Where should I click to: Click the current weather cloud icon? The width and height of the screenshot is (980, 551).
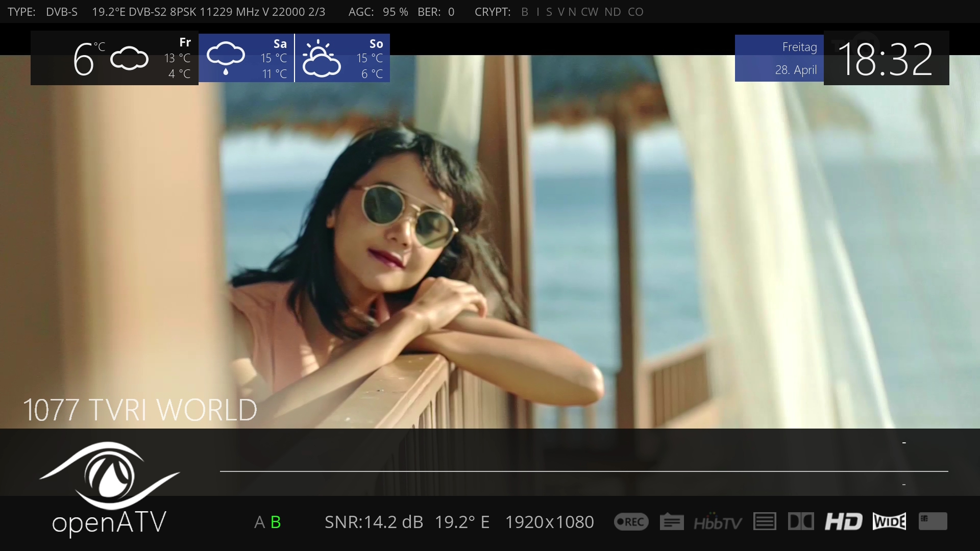click(x=129, y=58)
